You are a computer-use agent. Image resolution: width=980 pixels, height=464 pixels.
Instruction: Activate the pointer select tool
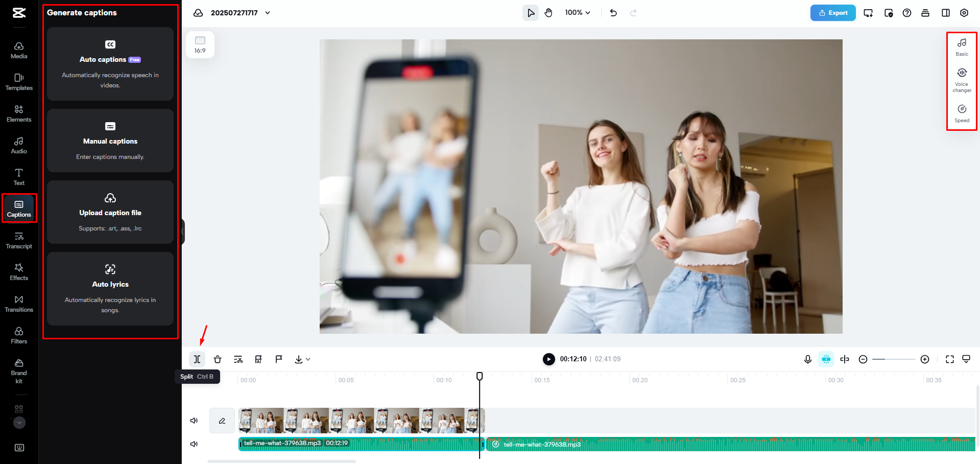pyautogui.click(x=531, y=13)
